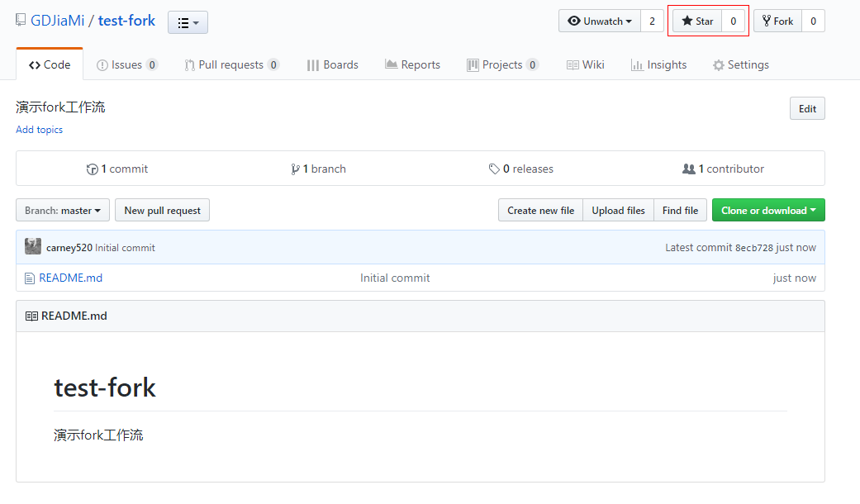Show the 1 contributor list
The height and width of the screenshot is (504, 860).
tap(723, 169)
